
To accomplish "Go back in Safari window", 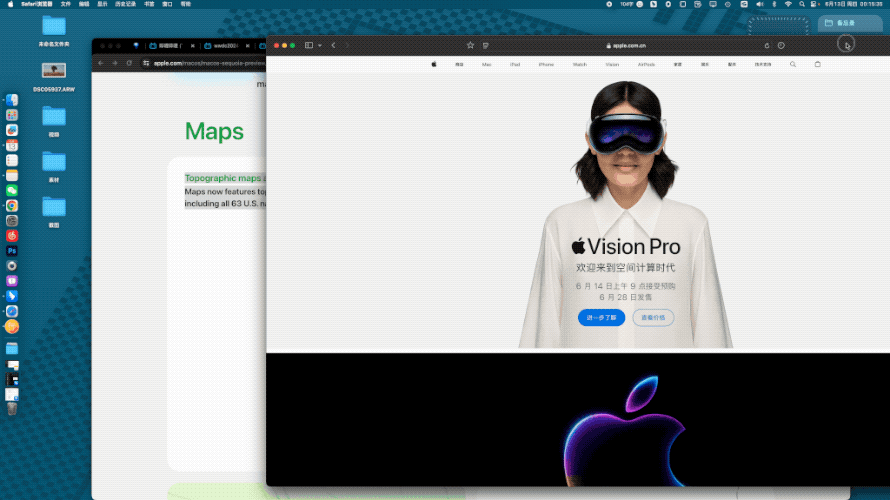I will click(333, 45).
